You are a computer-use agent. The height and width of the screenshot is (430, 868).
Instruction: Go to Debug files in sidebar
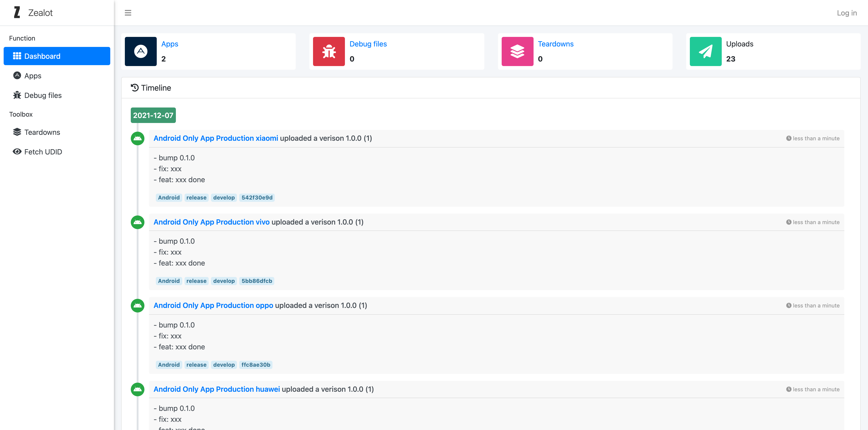coord(57,95)
